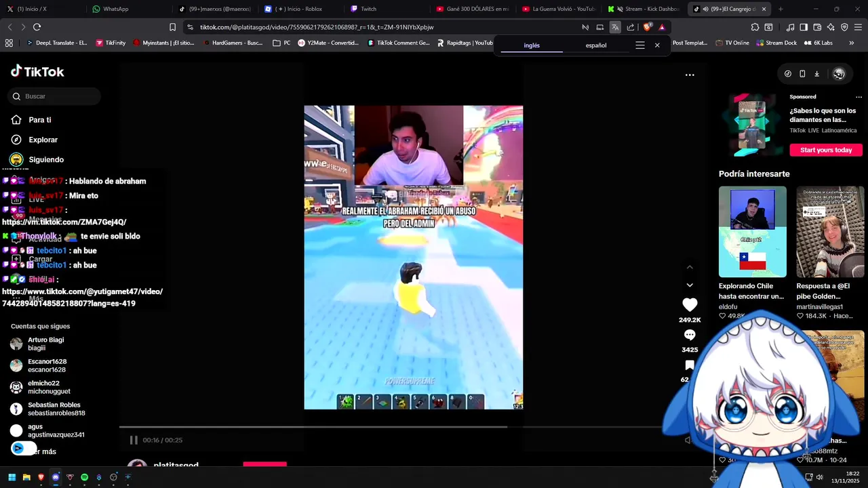This screenshot has height=488, width=868.
Task: Open the Explorando Chile video thumbnail
Action: [753, 232]
